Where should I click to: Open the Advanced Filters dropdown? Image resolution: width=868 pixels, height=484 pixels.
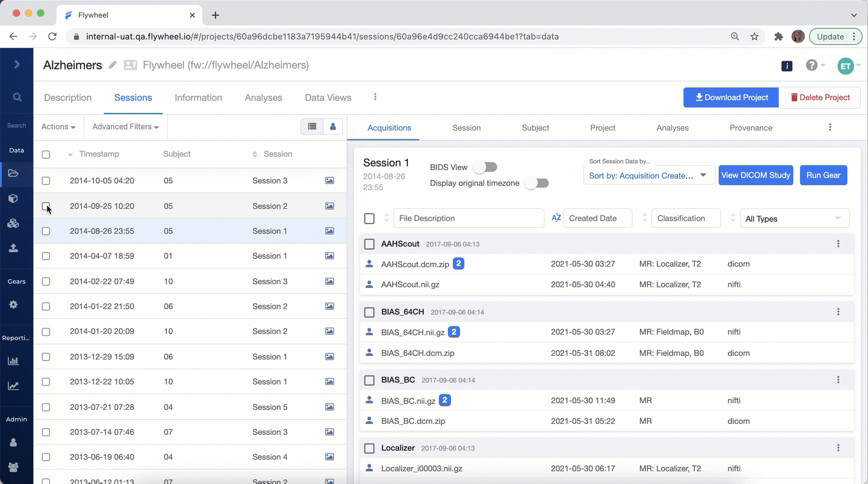125,126
